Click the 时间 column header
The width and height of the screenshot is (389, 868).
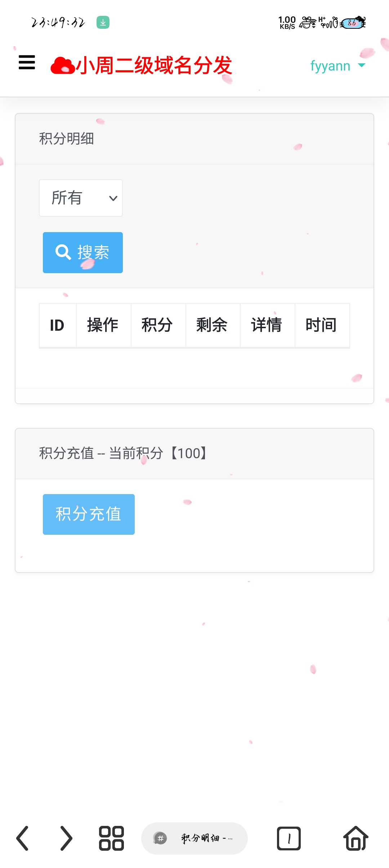click(x=321, y=325)
